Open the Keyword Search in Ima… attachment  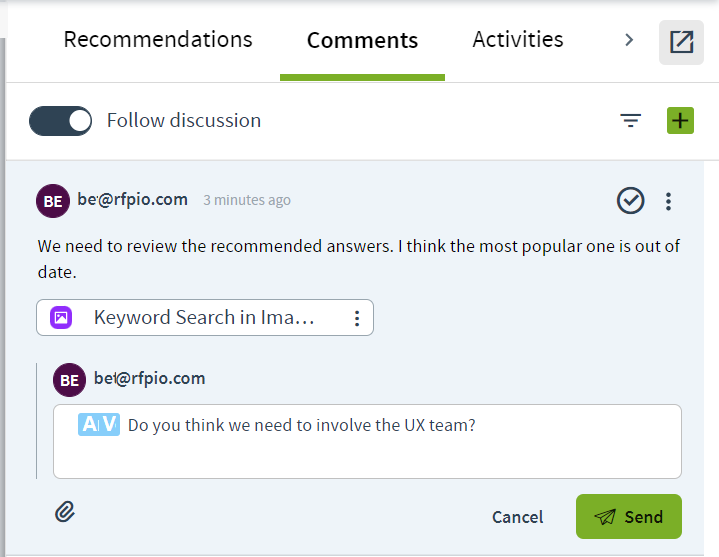point(205,317)
